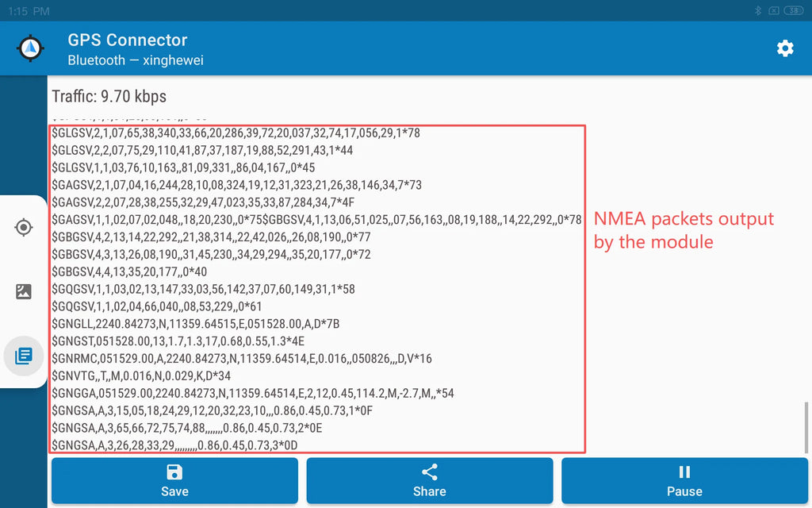
Task: Pause the NMEA data stream
Action: point(684,480)
